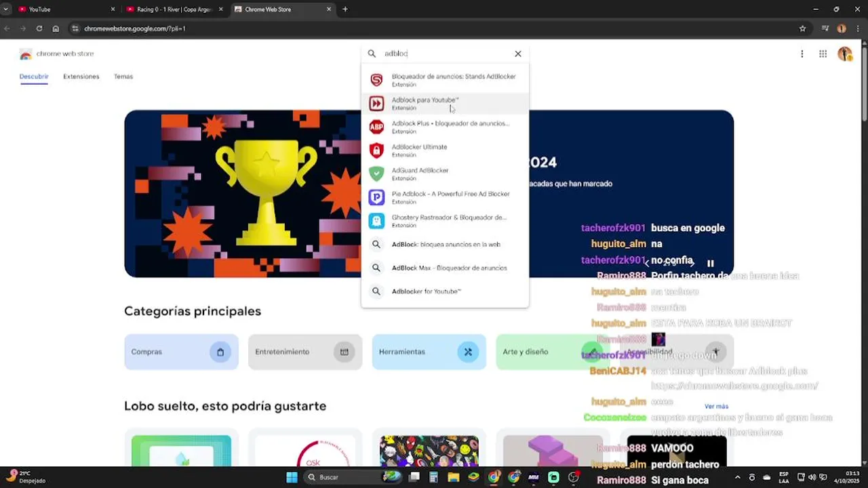Viewport: 868px width, 488px height.
Task: Open the Entretenimiento category
Action: [305, 352]
